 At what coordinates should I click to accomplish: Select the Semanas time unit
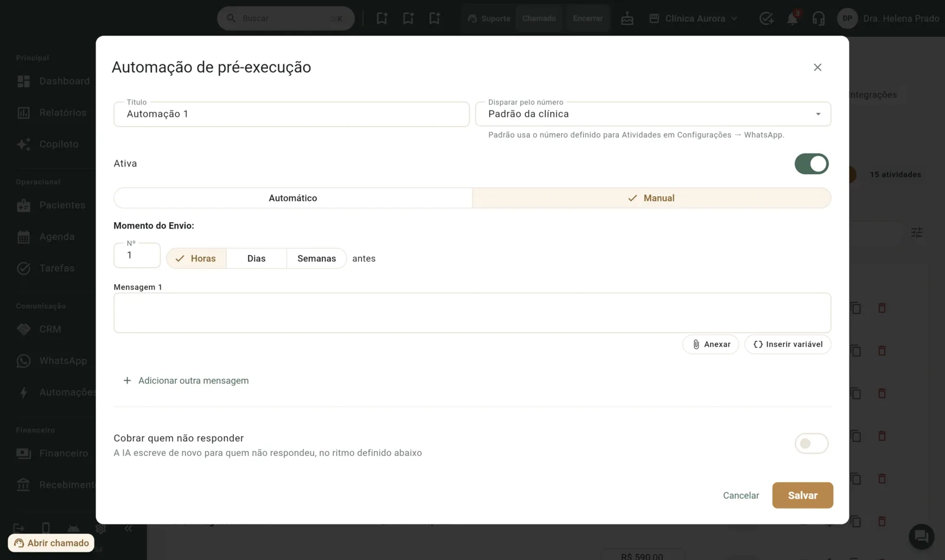click(317, 258)
